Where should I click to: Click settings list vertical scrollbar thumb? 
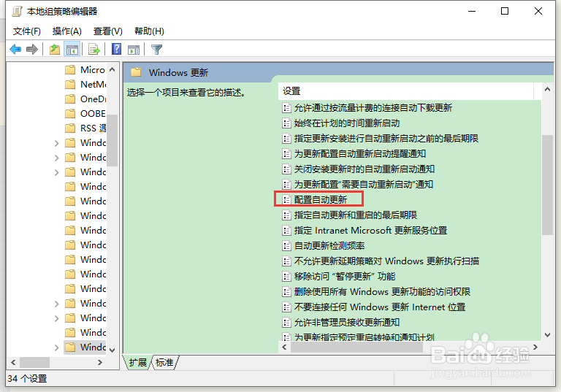(x=547, y=185)
